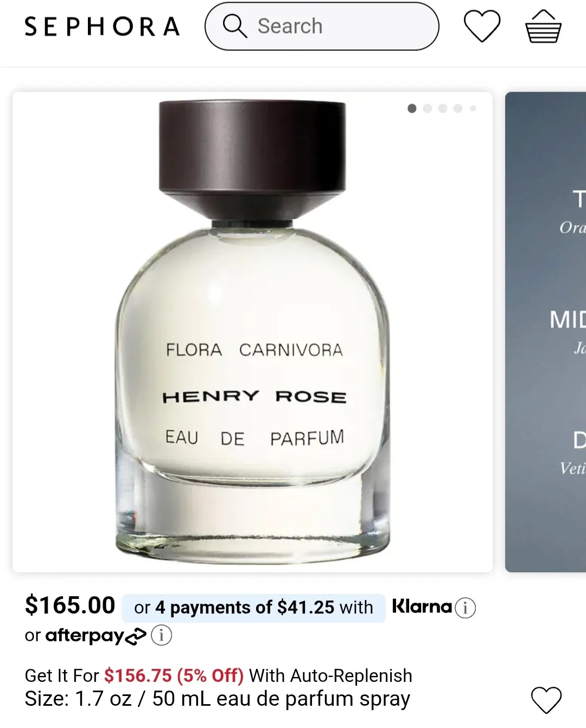The height and width of the screenshot is (728, 586).
Task: Tap the Klarna info icon
Action: coord(465,608)
